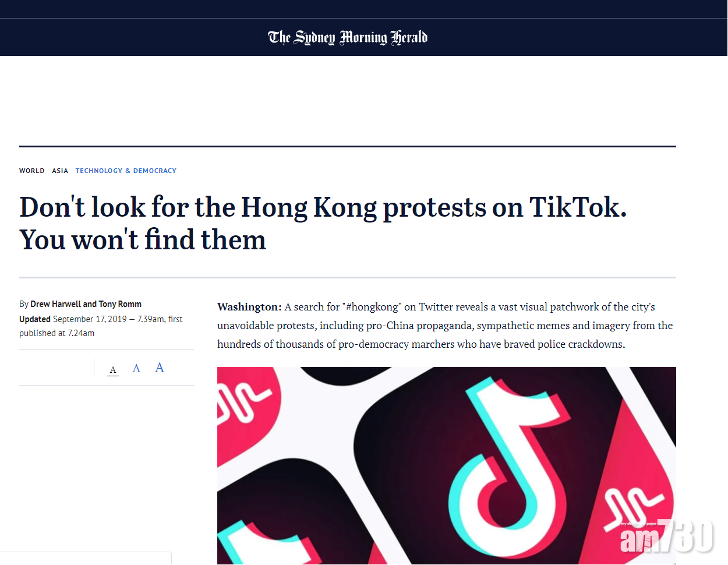Open the Technology & Democracy topic link
The image size is (728, 565).
click(126, 171)
